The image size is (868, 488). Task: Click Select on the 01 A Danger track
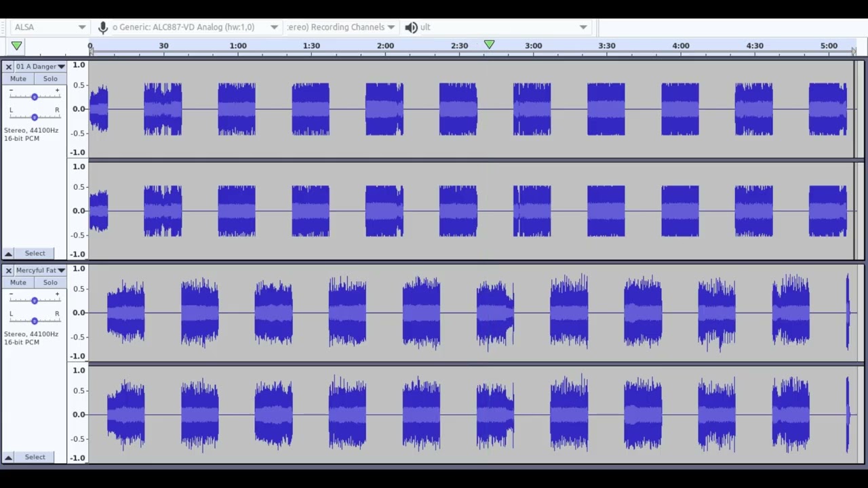coord(35,253)
